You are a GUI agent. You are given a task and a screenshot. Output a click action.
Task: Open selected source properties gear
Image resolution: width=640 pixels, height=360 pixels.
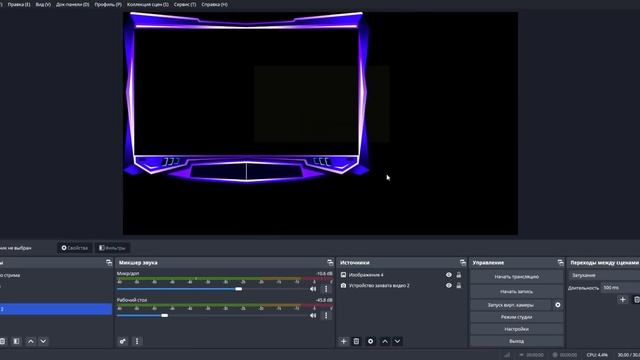point(371,341)
